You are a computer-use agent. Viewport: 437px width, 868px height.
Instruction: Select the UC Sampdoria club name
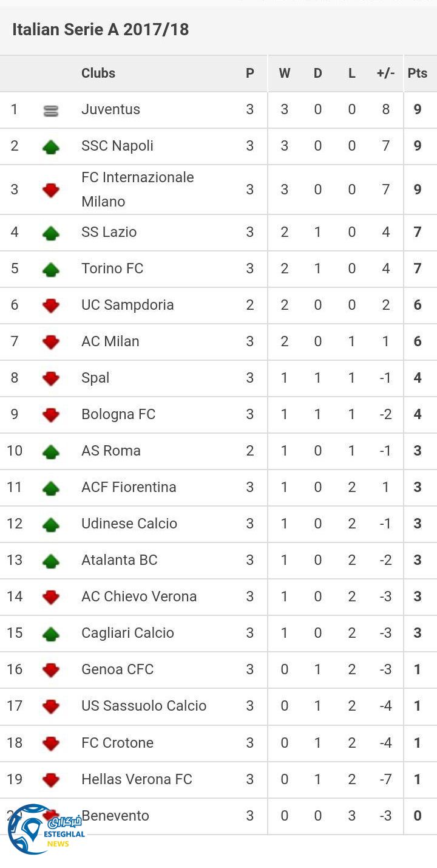(x=127, y=305)
